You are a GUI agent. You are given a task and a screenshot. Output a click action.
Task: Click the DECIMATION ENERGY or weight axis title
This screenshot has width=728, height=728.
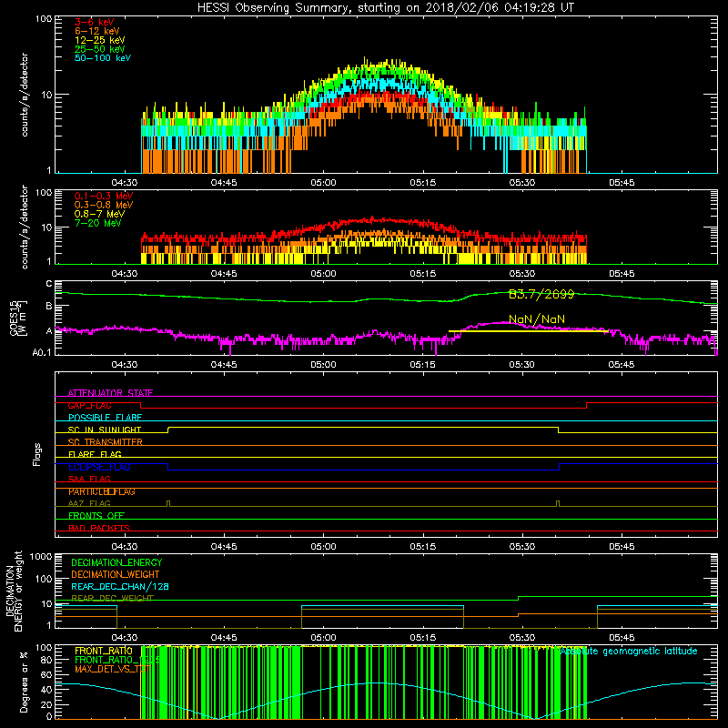pyautogui.click(x=14, y=591)
